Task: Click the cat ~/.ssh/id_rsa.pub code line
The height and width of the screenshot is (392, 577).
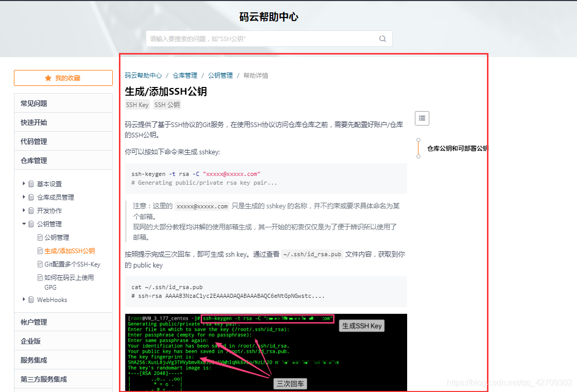Action: 167,287
